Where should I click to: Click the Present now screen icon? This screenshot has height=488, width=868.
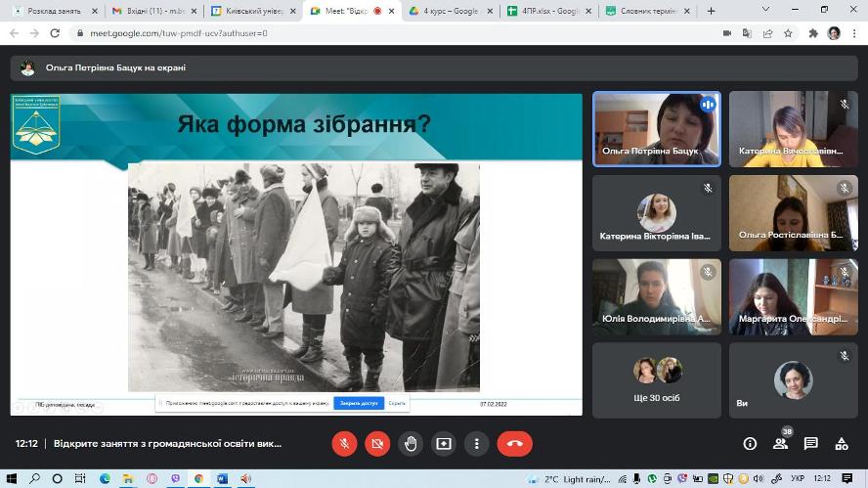tap(444, 443)
